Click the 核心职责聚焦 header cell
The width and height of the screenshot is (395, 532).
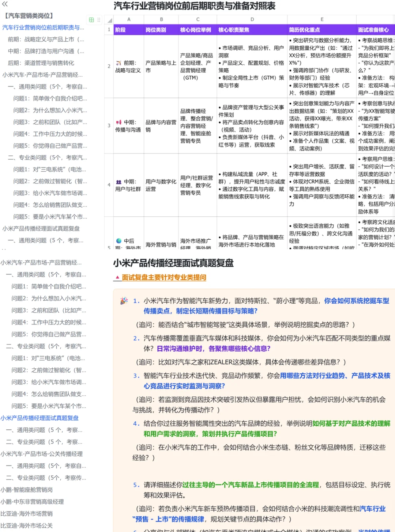[x=252, y=30]
